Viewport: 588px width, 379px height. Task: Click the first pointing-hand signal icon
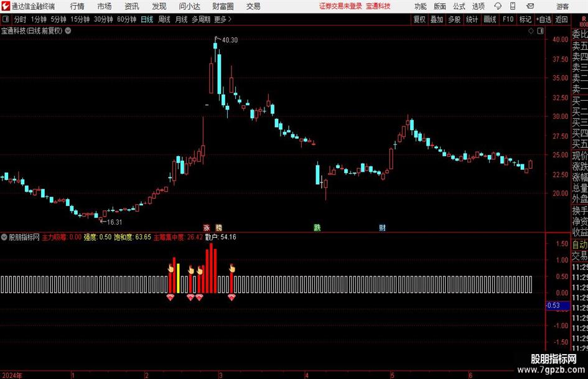(x=170, y=268)
